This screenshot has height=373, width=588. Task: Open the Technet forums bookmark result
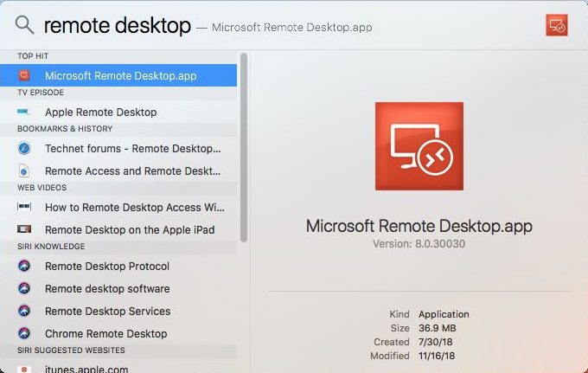pos(118,148)
